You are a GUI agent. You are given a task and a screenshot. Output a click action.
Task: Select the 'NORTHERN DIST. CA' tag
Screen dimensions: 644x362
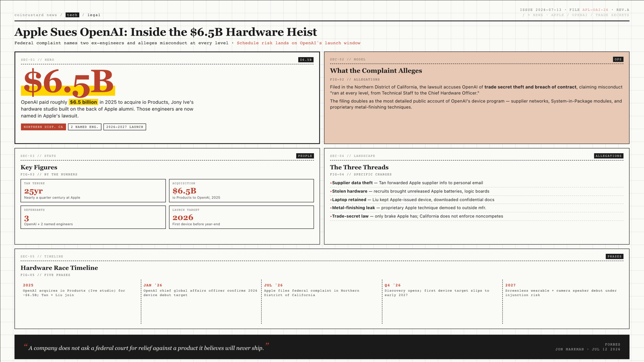point(43,127)
